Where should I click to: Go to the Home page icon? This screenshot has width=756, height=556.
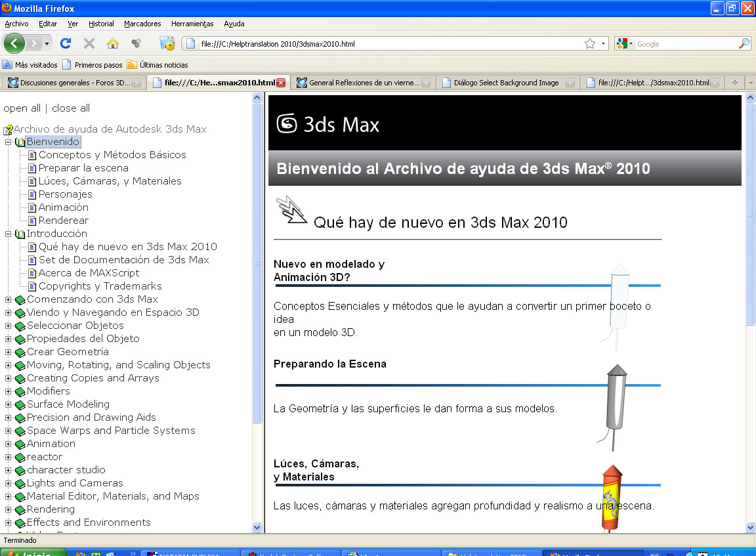click(x=113, y=43)
